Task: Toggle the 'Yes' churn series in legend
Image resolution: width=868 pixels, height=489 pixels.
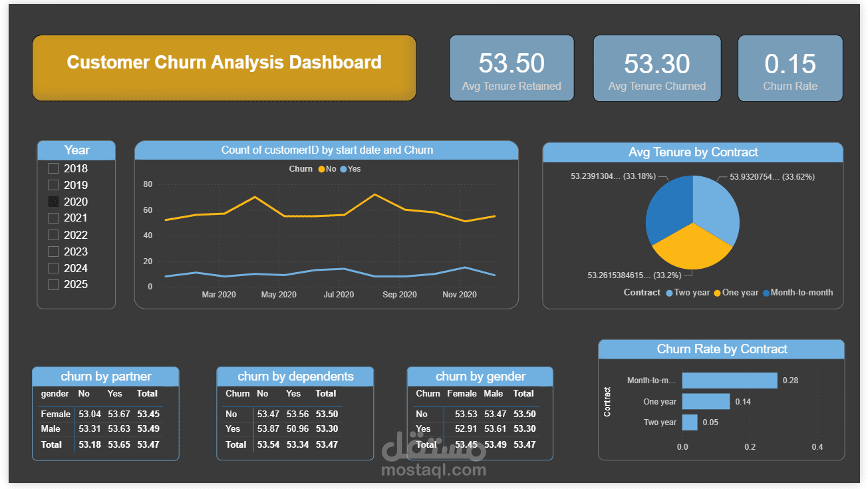Action: click(353, 168)
